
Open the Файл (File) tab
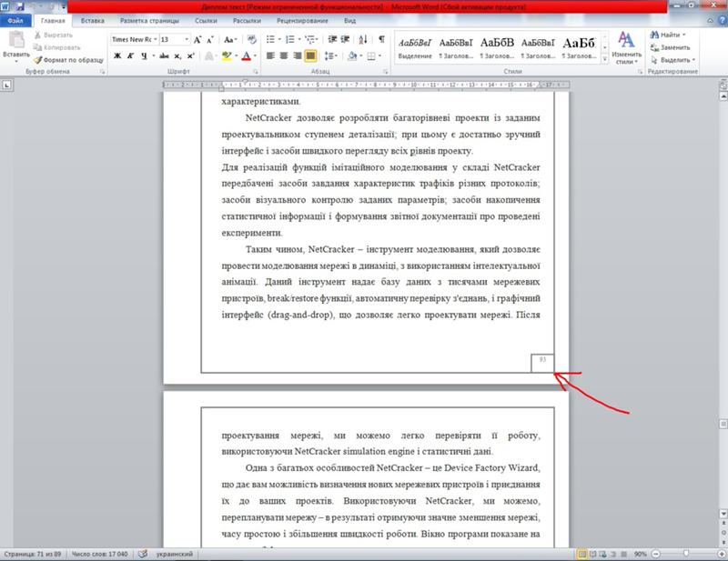pos(15,20)
